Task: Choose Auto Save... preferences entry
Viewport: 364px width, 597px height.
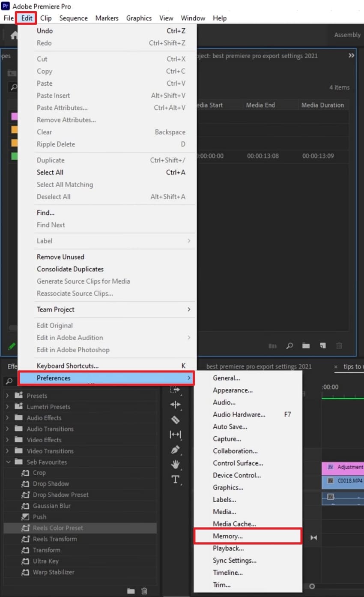Action: (248, 427)
